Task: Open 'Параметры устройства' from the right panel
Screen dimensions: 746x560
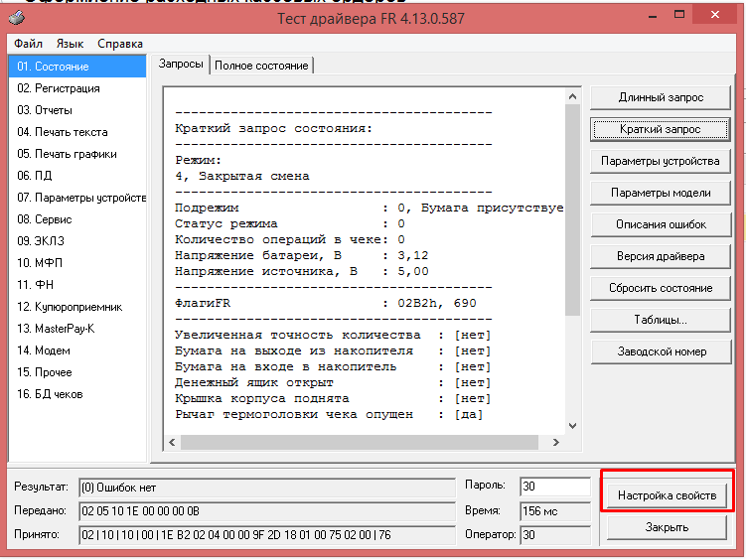Action: tap(661, 161)
